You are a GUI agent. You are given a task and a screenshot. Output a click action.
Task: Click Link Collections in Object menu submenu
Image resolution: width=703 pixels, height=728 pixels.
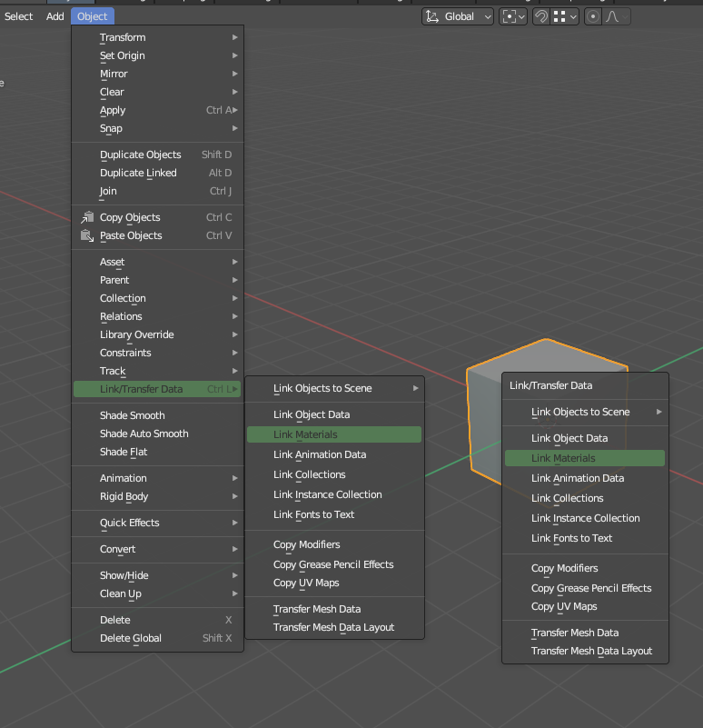(334, 474)
